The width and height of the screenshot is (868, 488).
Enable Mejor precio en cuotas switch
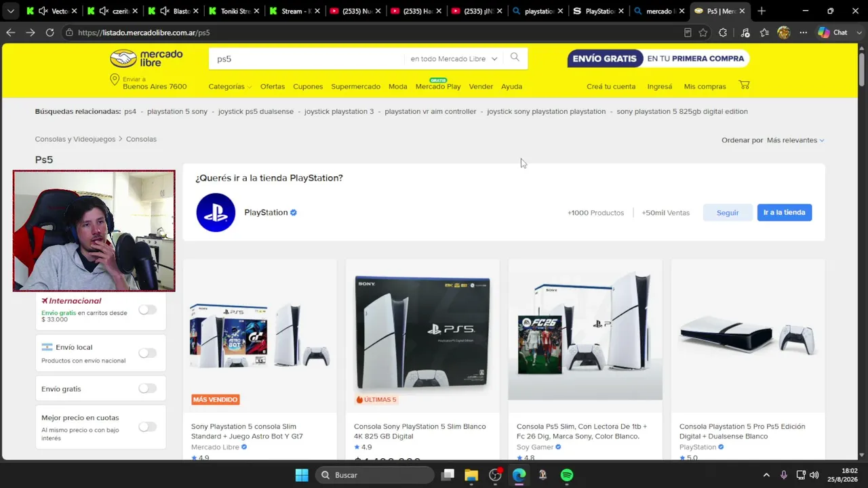[x=147, y=426]
